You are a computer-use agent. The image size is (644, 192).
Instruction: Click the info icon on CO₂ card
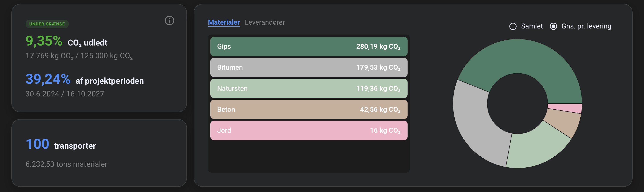tap(169, 20)
